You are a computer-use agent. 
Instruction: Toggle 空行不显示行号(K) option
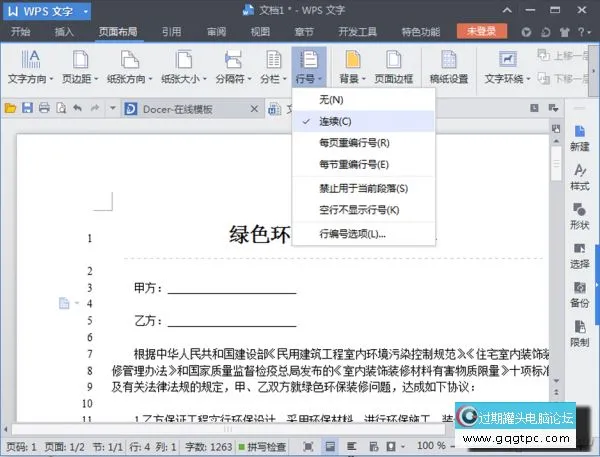(x=364, y=210)
